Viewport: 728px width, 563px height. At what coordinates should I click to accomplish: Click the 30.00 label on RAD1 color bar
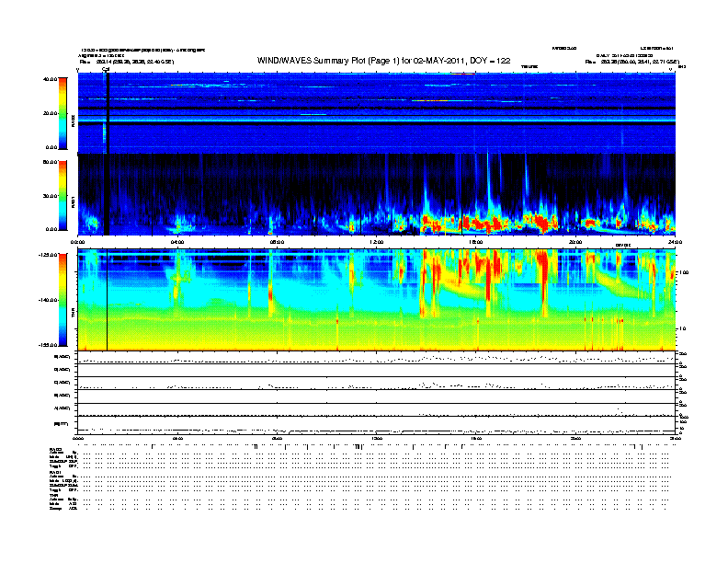pyautogui.click(x=50, y=196)
